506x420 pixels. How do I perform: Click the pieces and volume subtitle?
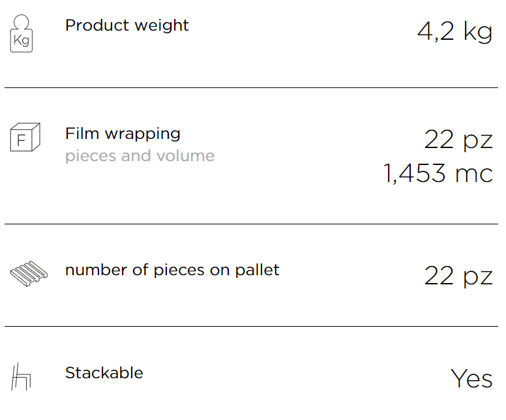[140, 157]
